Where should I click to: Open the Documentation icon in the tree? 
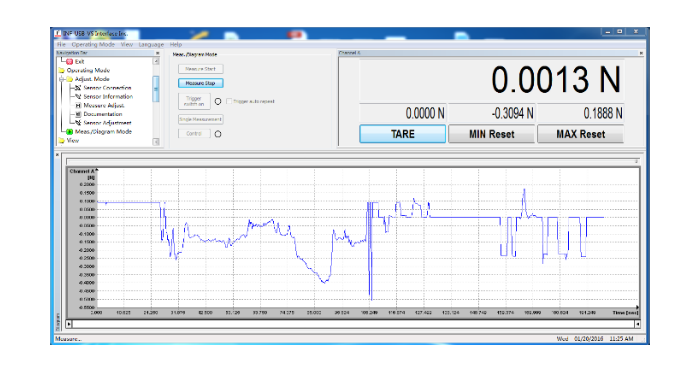tap(78, 114)
